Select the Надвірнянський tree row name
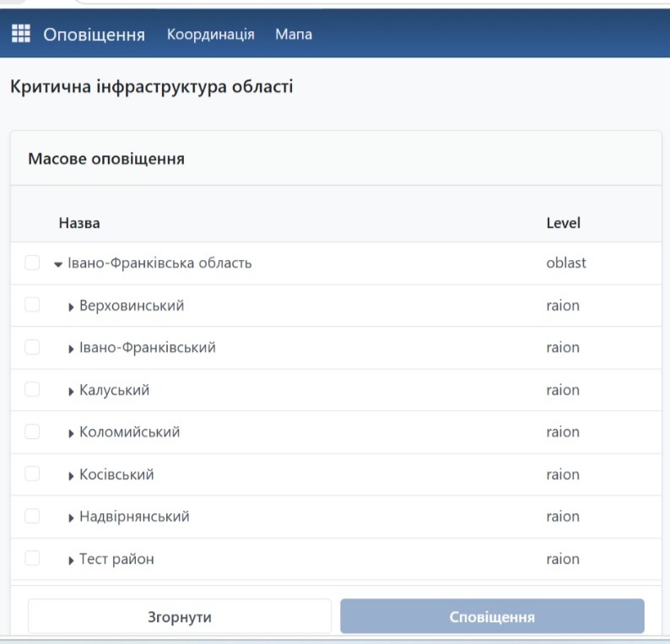Image resolution: width=670 pixels, height=644 pixels. click(134, 517)
